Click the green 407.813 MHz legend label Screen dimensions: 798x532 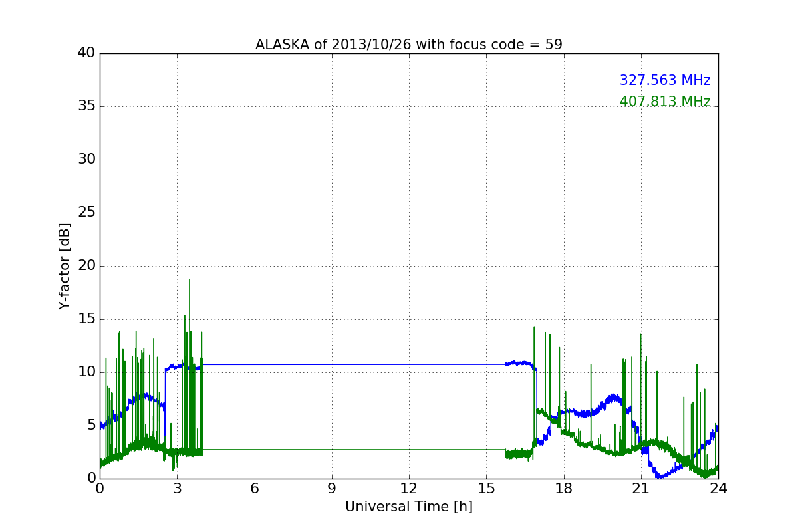[x=665, y=102]
